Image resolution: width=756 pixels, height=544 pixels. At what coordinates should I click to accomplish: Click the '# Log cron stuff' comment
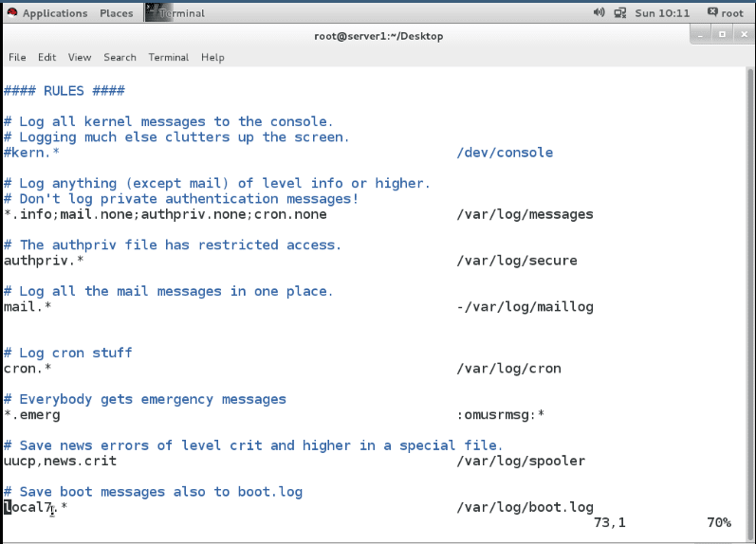pos(67,353)
